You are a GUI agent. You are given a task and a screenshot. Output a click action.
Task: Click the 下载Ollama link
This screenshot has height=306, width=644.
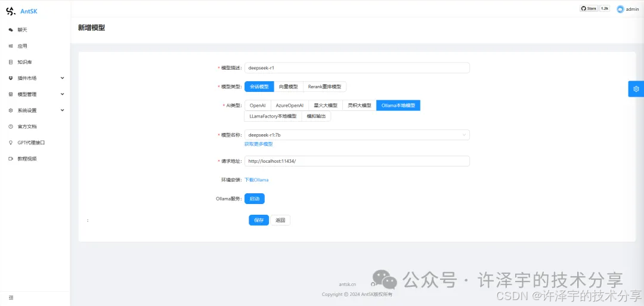pos(256,180)
